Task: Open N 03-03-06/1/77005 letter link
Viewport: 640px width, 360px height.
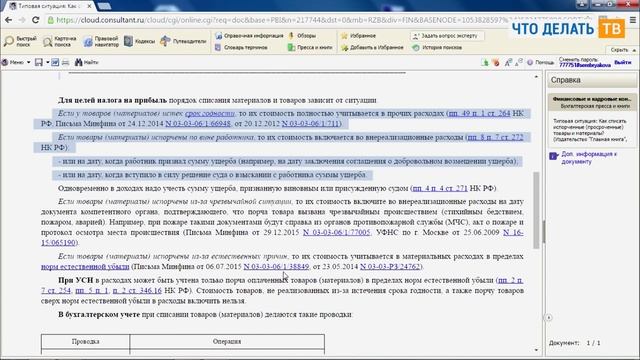Action: pos(337,232)
